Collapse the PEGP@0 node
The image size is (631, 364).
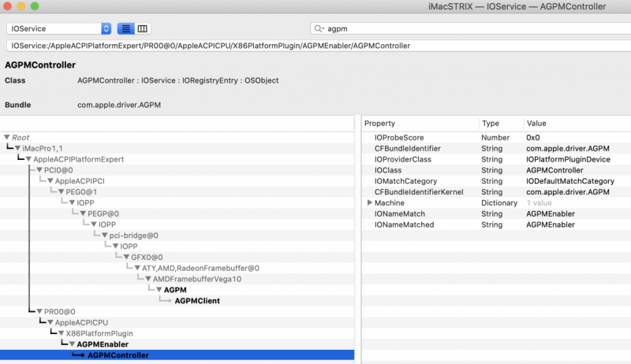83,214
